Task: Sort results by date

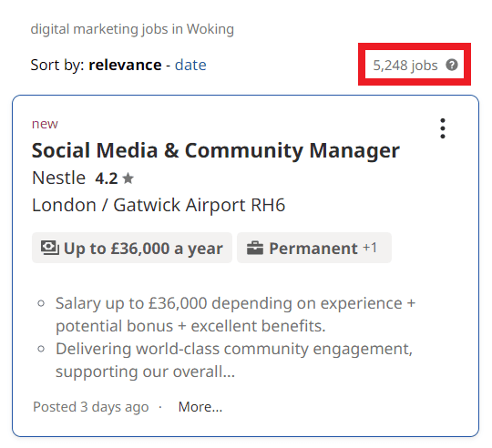Action: point(190,65)
